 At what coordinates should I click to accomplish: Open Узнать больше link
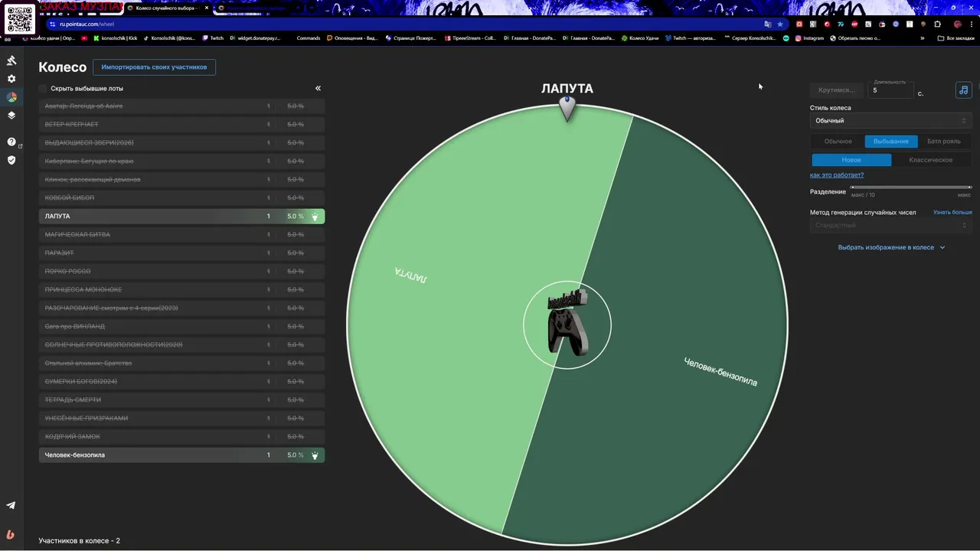pos(952,212)
